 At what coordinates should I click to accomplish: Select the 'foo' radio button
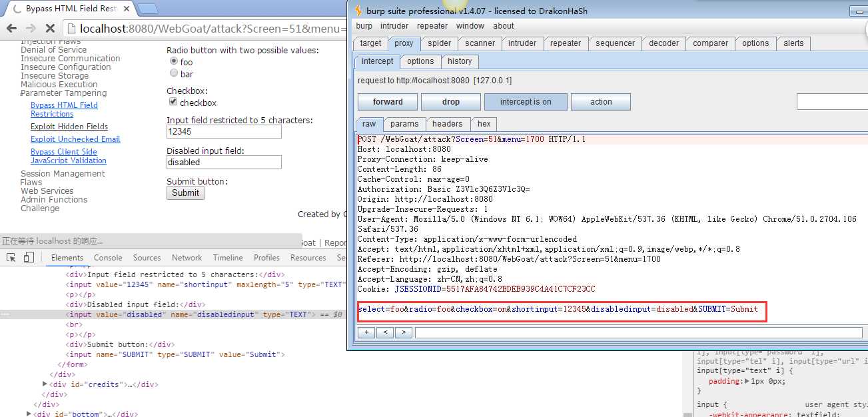[x=174, y=61]
